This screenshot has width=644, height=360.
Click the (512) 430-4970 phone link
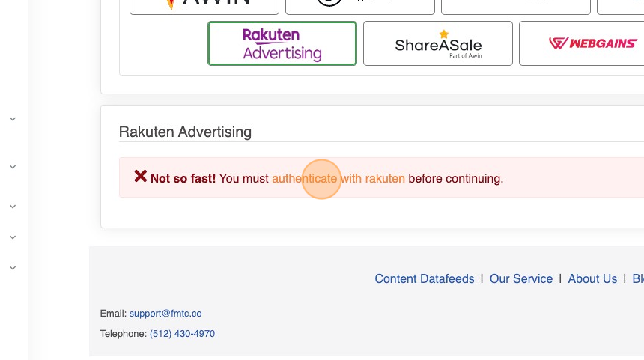tap(182, 334)
